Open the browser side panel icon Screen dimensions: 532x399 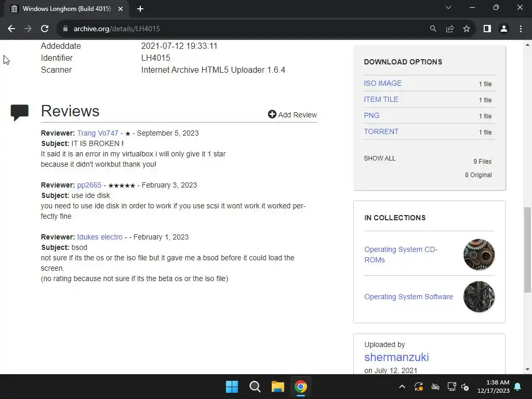tap(487, 29)
